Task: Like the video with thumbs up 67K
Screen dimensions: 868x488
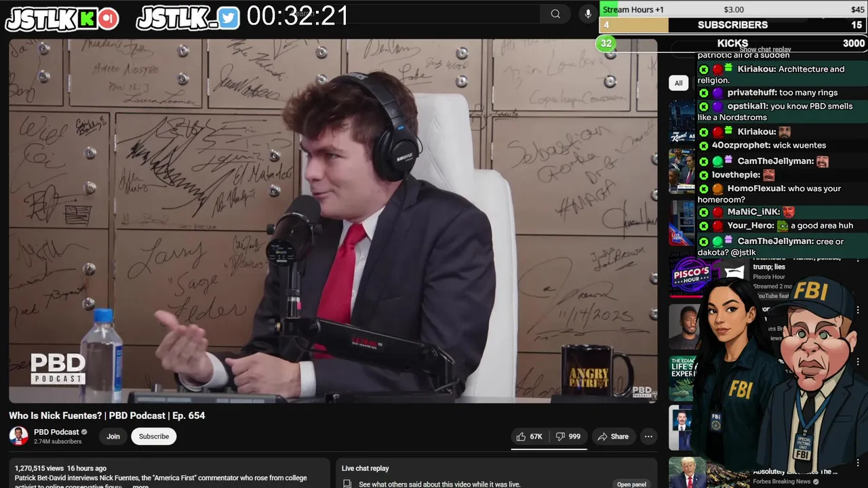Action: pyautogui.click(x=529, y=436)
